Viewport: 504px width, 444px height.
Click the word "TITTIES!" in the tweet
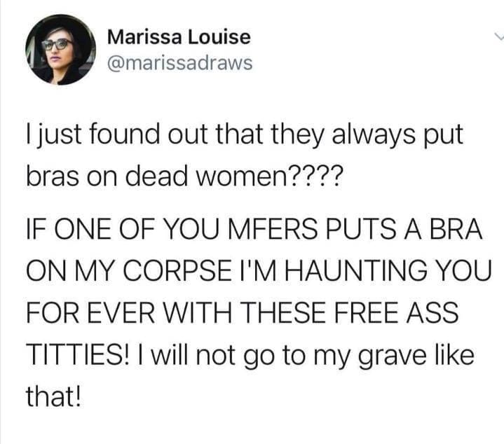coord(79,354)
